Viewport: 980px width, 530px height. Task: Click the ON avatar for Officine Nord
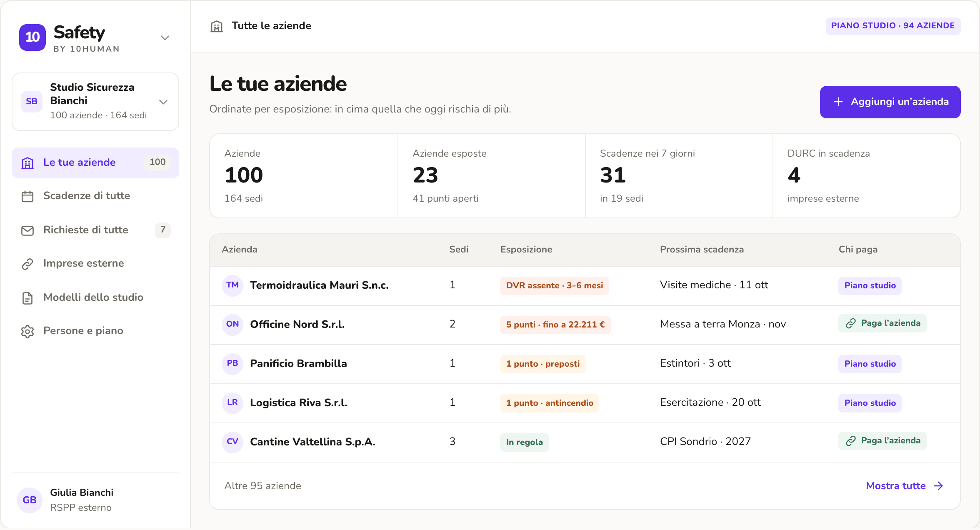pos(232,325)
